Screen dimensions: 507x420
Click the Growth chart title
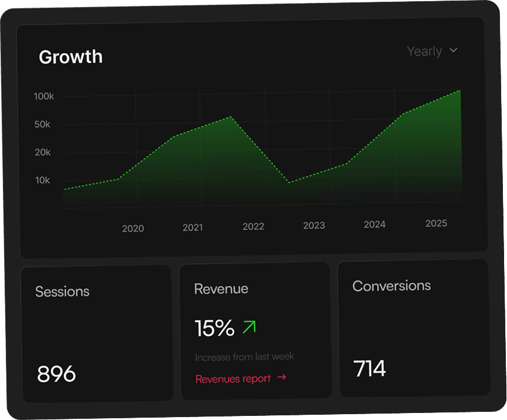coord(70,57)
